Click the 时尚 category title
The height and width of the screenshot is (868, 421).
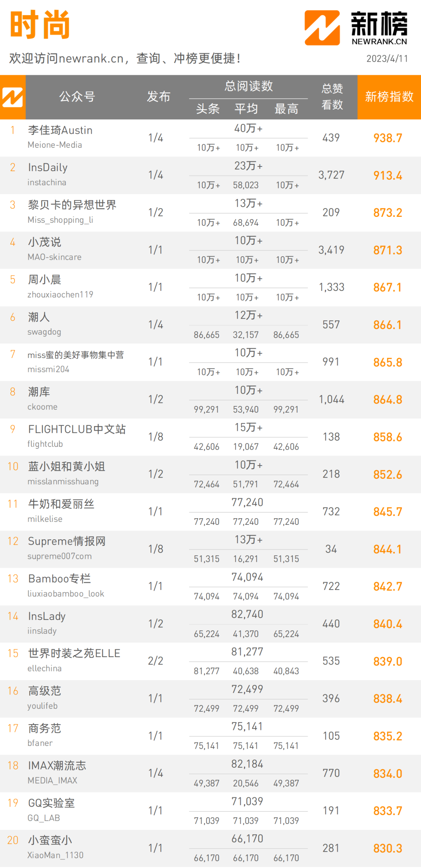40,25
